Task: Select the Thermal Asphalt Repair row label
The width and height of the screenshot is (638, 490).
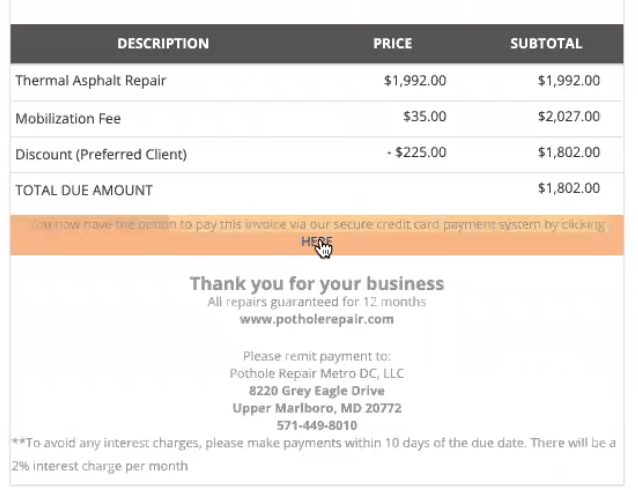Action: coord(91,81)
